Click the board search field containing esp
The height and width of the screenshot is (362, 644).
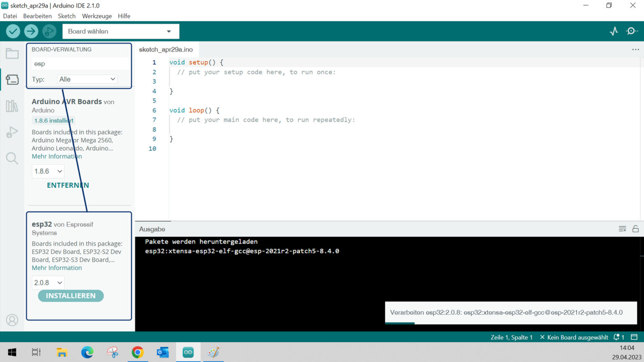(80, 64)
